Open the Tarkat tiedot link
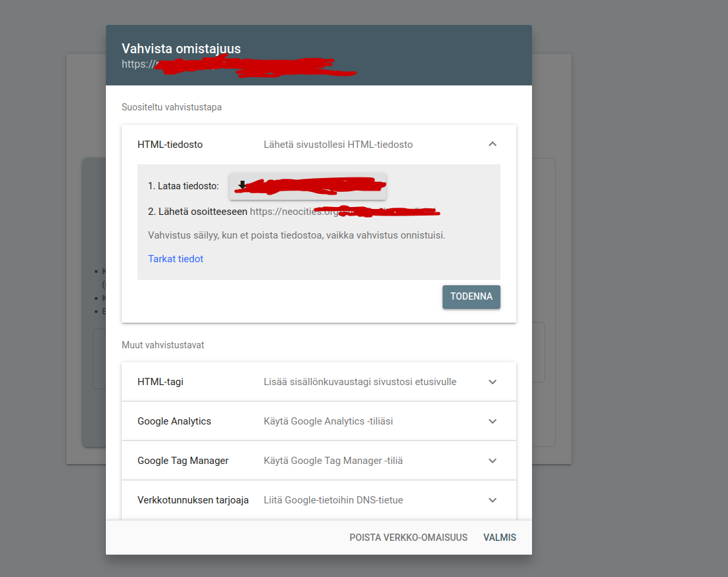 (x=176, y=259)
